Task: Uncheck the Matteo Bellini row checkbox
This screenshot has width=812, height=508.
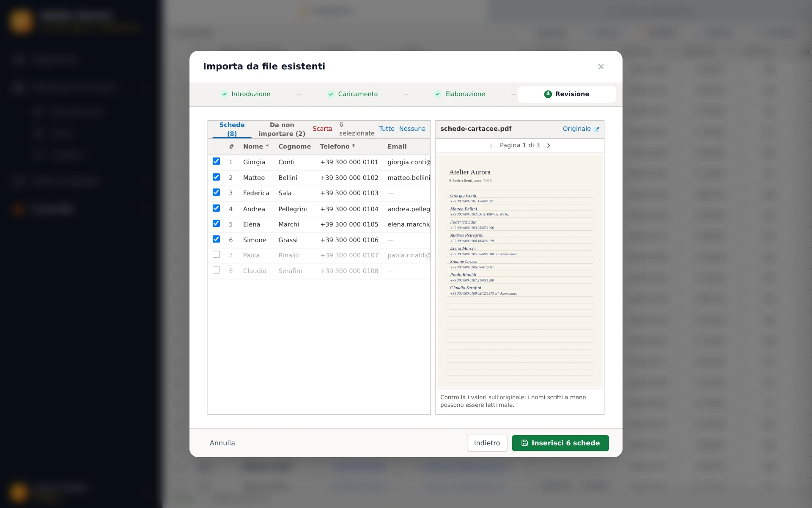Action: click(x=216, y=177)
